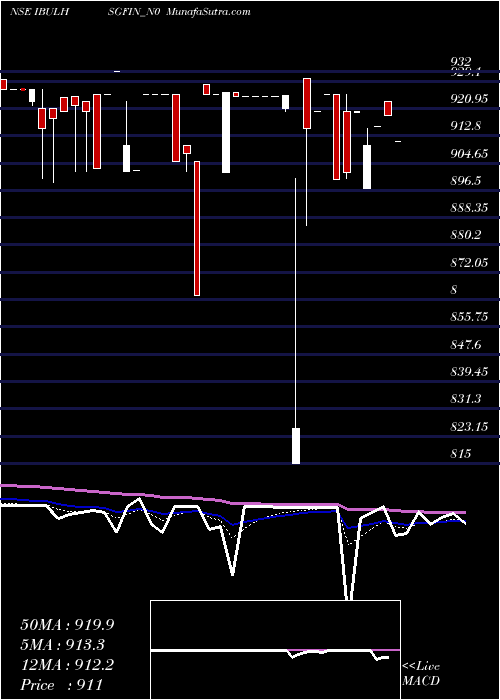Click the SGFIN_N0 ticker label

[134, 12]
